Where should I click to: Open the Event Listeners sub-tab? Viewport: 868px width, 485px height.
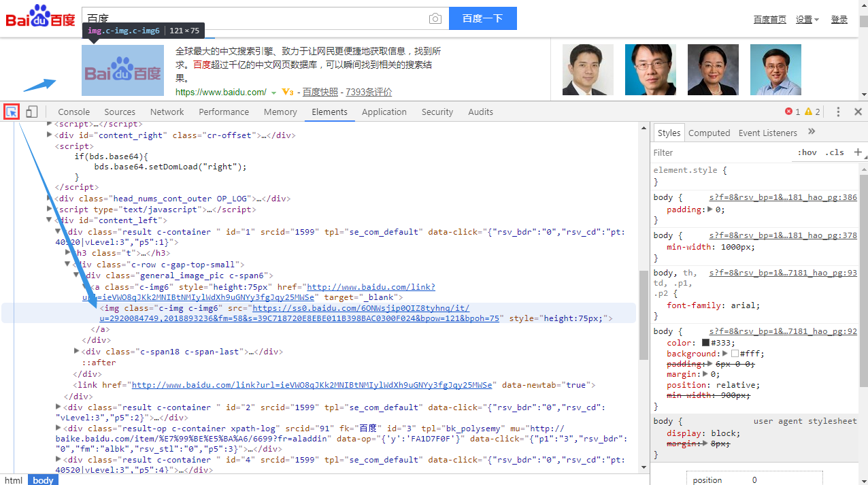[767, 133]
